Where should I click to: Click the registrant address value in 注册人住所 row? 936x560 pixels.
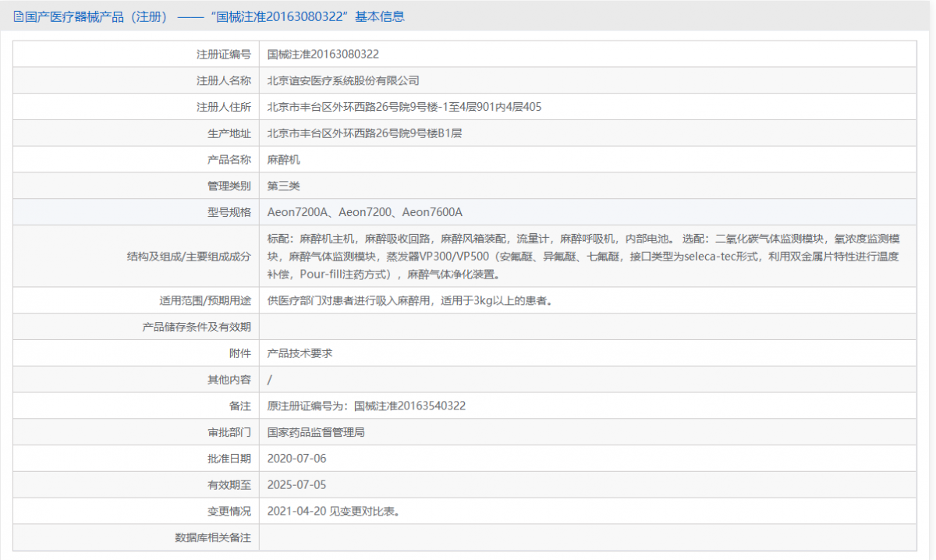click(x=404, y=107)
